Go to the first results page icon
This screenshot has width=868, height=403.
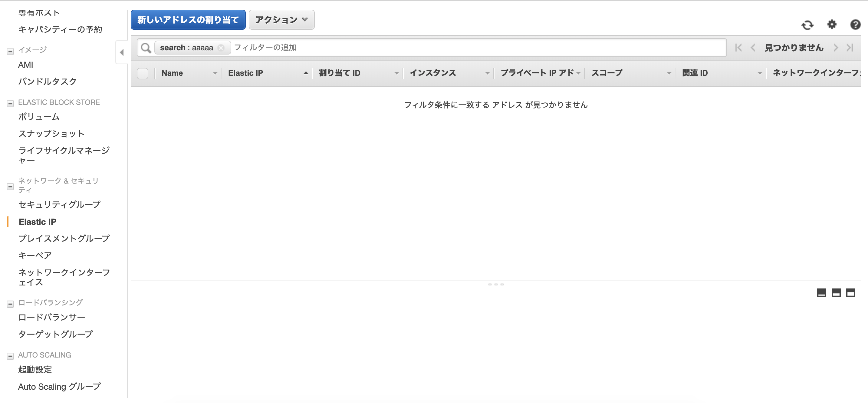click(738, 48)
